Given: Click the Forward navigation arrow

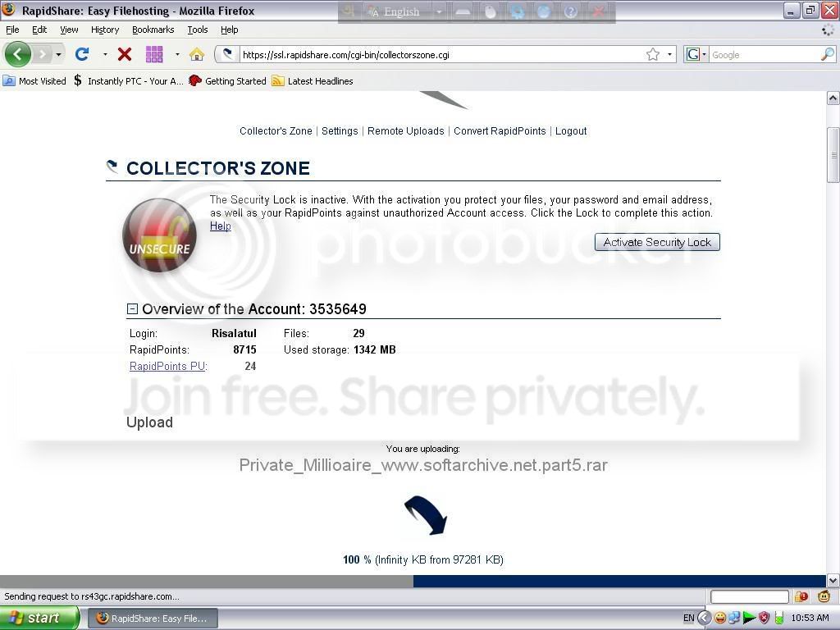Looking at the screenshot, I should click(43, 54).
